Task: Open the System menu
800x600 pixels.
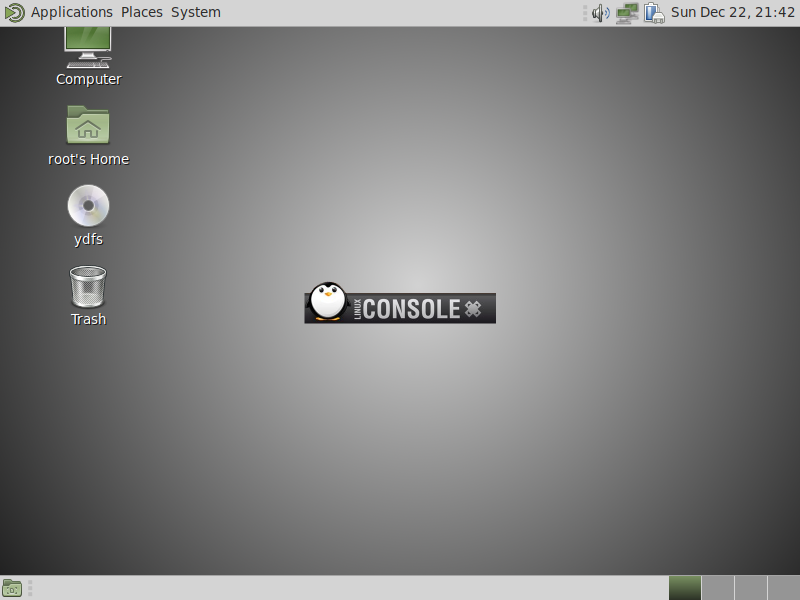Action: pos(195,12)
